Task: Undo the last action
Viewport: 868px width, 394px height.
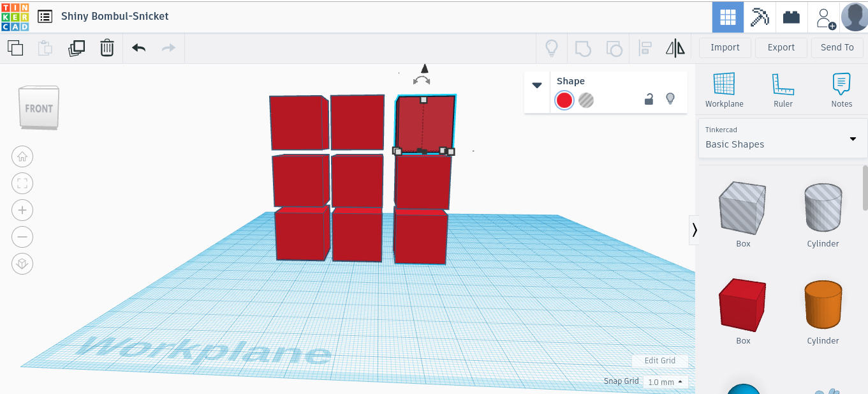Action: (x=138, y=47)
